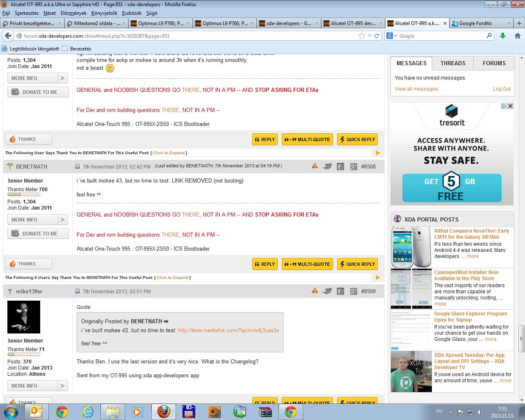Click the volume speaker icon in system tray
Viewport: 525px width, 420px height.
tap(480, 412)
